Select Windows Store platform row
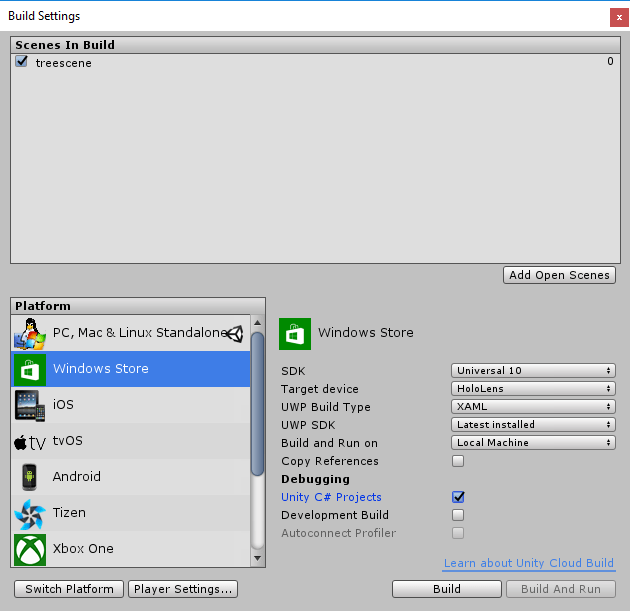The width and height of the screenshot is (630, 611). (131, 369)
